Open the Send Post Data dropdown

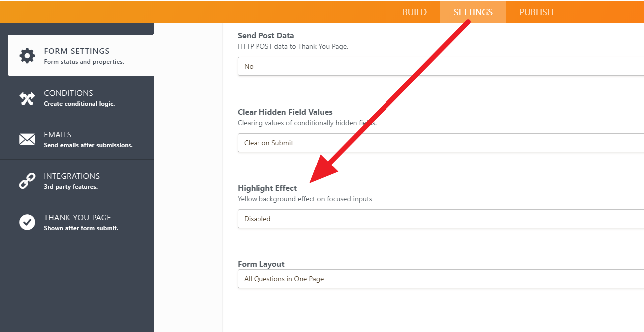click(x=438, y=66)
